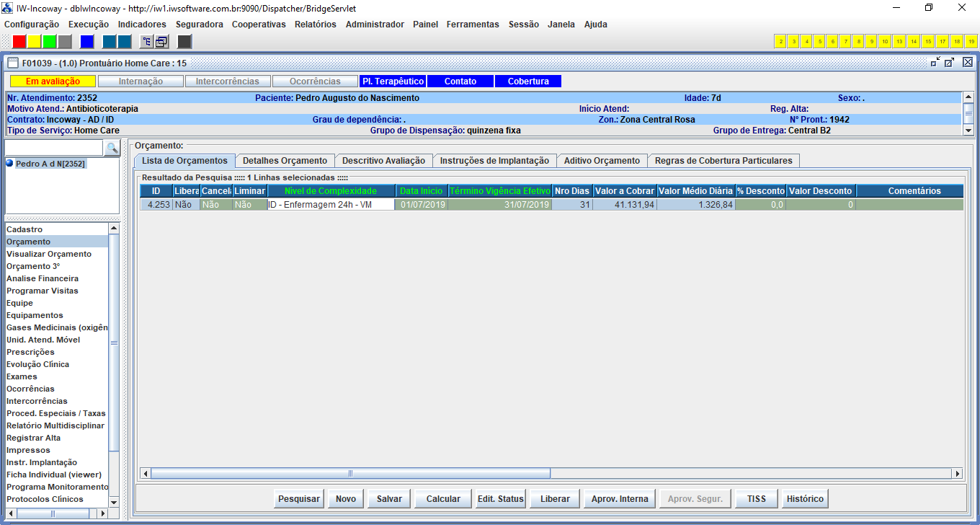Click the blue square toolbar swatch
The image size is (980, 525).
pos(86,42)
